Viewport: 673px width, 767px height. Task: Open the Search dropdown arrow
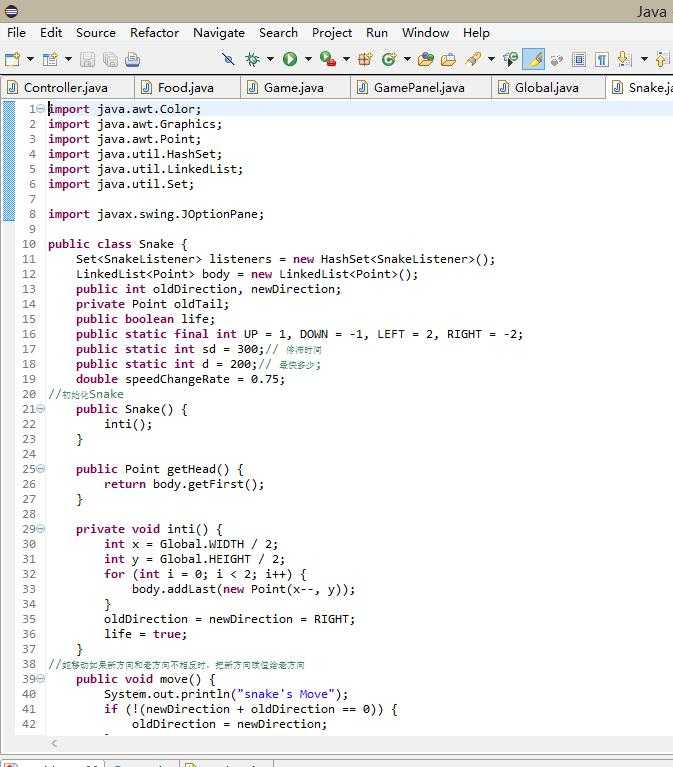(x=492, y=59)
